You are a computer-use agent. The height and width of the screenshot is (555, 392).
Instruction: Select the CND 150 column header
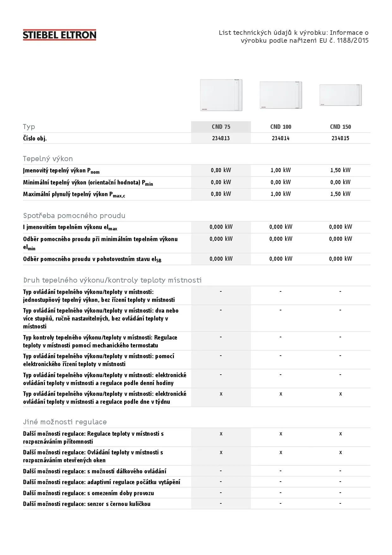[x=340, y=127]
